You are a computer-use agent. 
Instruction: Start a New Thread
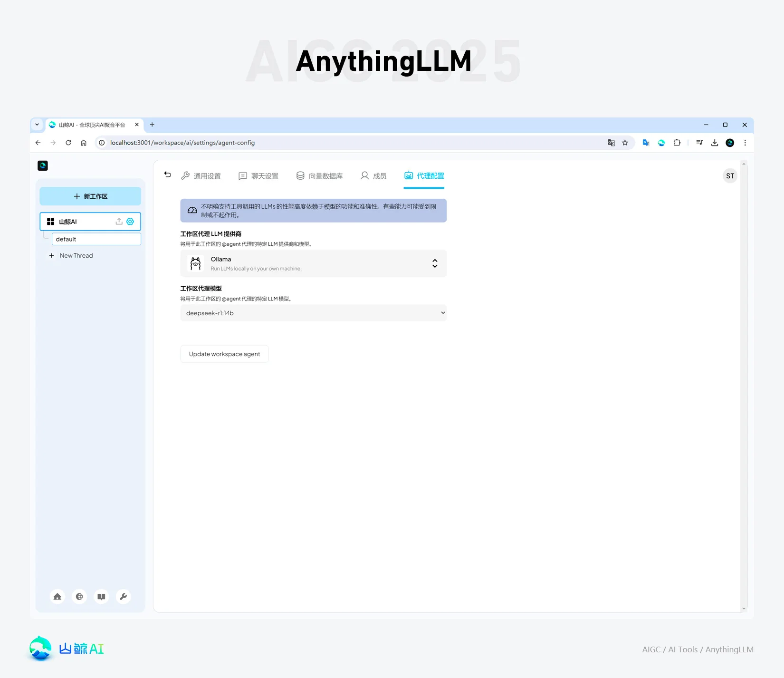pyautogui.click(x=71, y=256)
